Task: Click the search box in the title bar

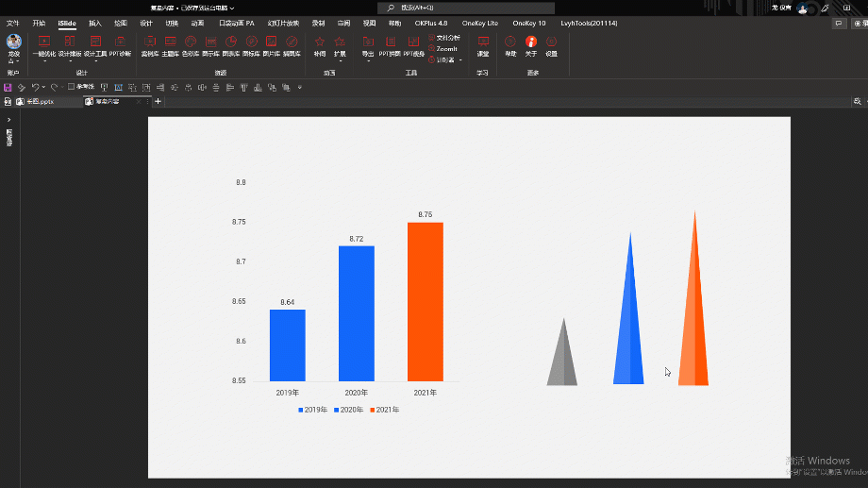Action: pos(466,8)
